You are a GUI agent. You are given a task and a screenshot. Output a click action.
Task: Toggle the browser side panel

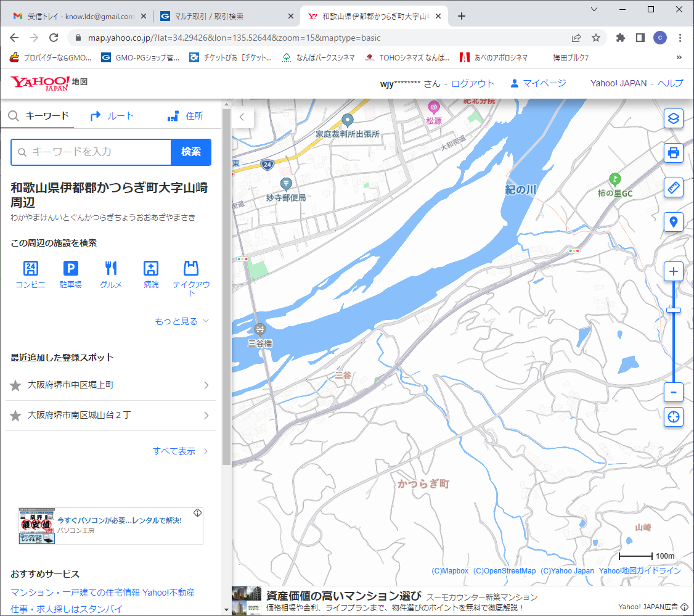pos(640,38)
